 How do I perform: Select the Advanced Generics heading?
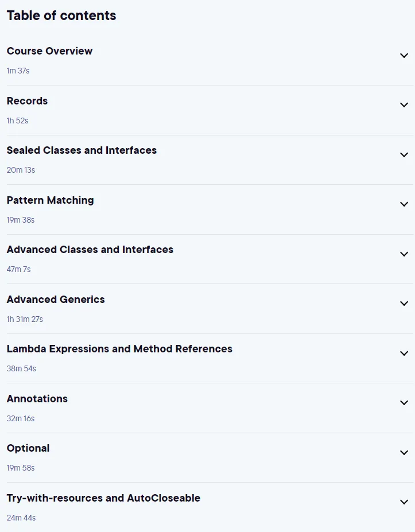pos(56,300)
